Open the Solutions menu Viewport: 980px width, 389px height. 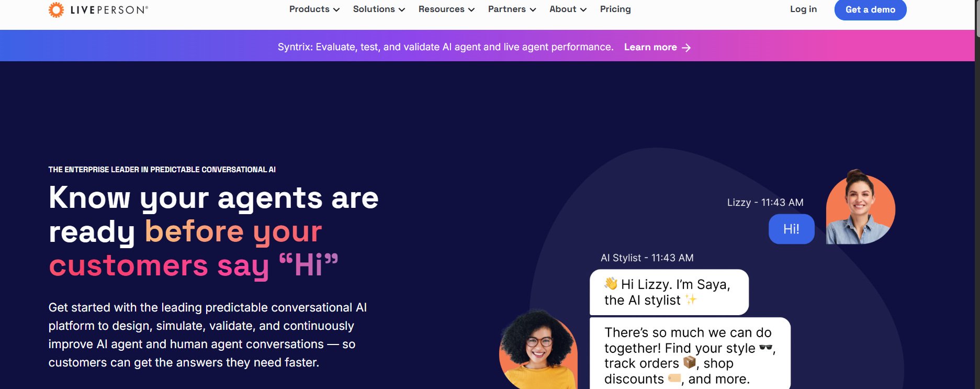[379, 9]
